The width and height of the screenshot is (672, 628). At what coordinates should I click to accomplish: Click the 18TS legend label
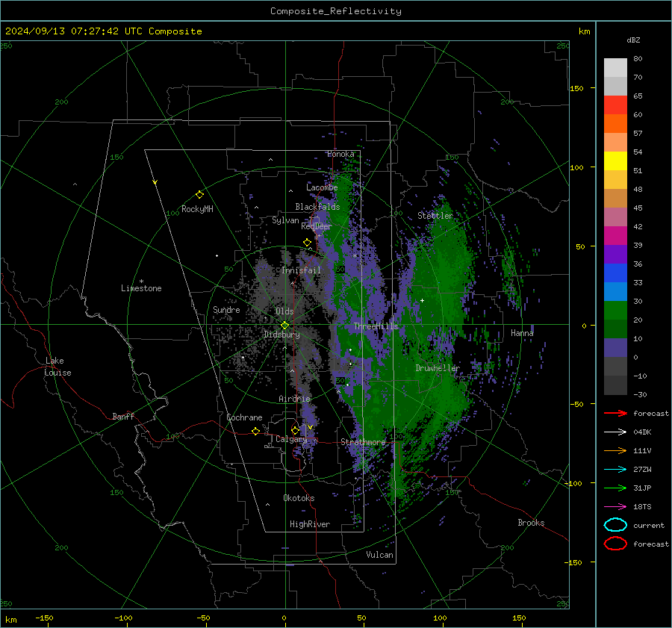(x=642, y=507)
